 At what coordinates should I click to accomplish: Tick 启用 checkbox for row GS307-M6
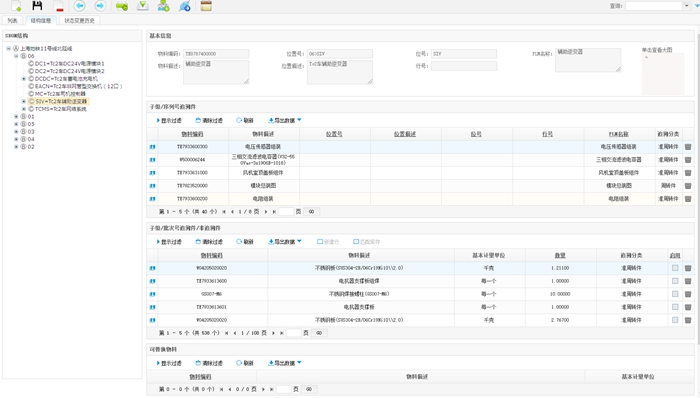pos(675,294)
